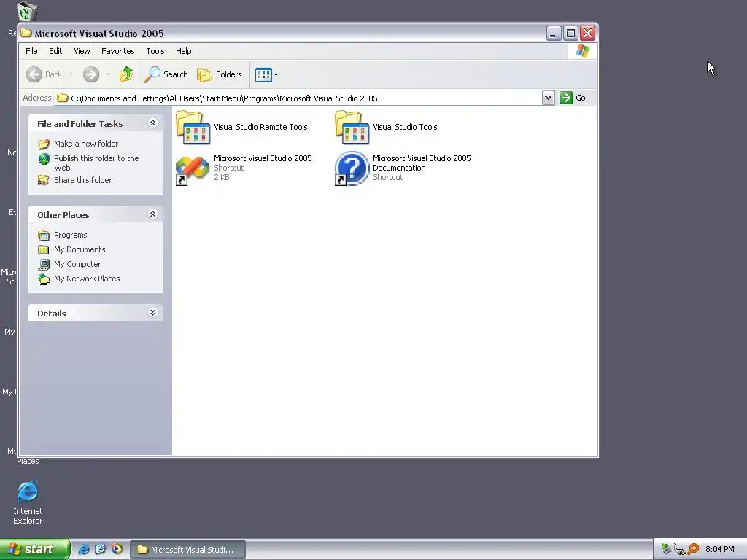Click the Programs folder icon in sidebar
747x560 pixels.
tap(44, 236)
